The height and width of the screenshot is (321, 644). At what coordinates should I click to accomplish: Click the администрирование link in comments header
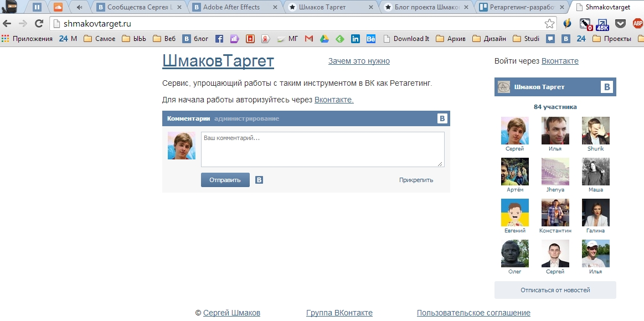point(246,118)
